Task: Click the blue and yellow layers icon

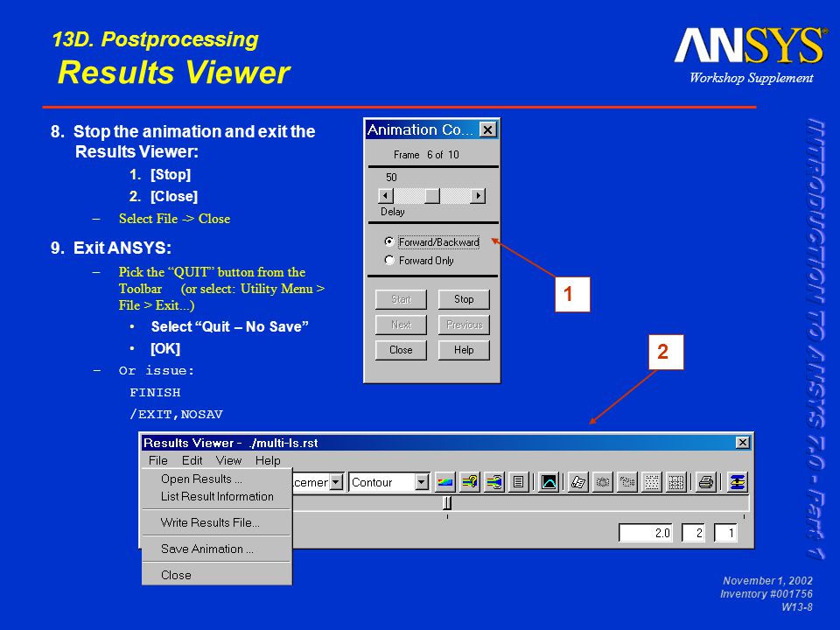Action: coord(738,482)
